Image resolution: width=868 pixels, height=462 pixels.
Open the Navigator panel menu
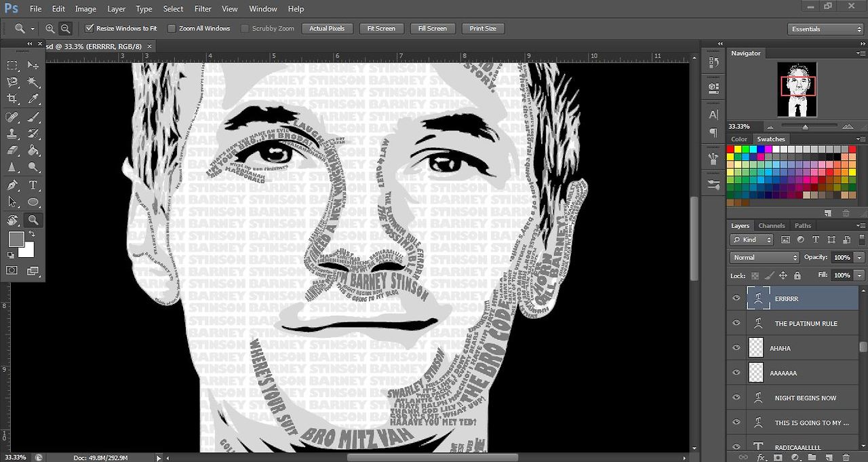pyautogui.click(x=861, y=53)
